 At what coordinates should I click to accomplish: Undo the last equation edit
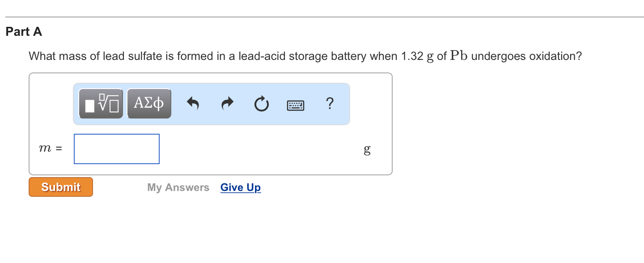click(193, 103)
